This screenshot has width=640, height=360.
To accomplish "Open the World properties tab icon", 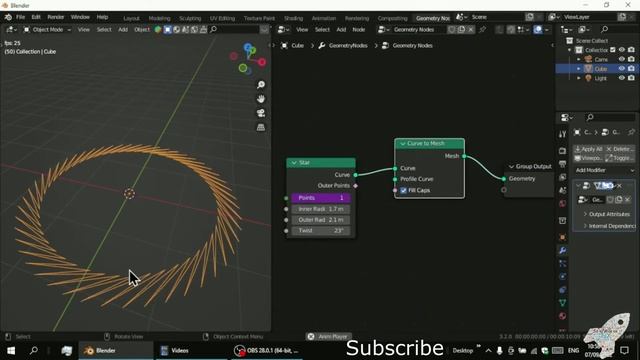I will (562, 203).
